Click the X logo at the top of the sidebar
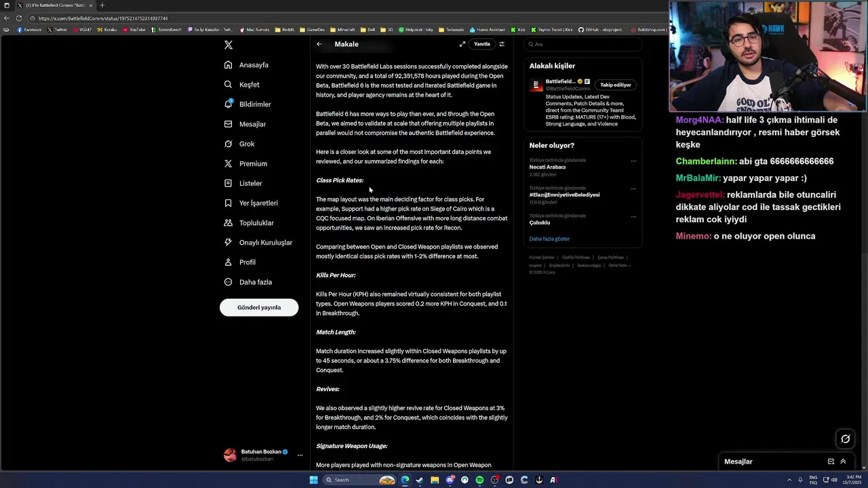 pos(229,45)
